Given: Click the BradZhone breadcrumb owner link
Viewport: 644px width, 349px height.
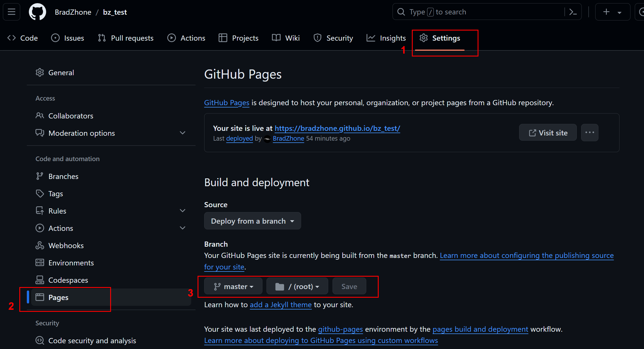Looking at the screenshot, I should point(73,12).
